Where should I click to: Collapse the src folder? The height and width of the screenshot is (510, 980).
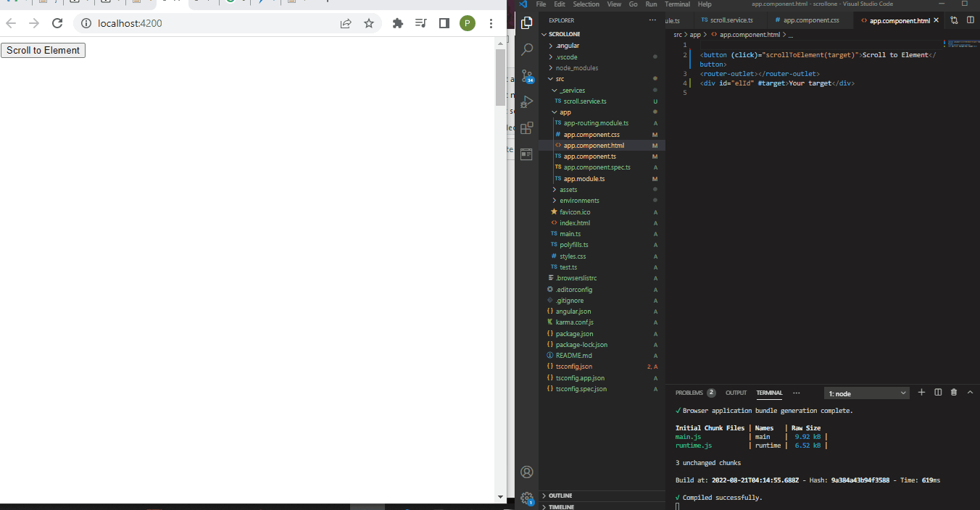[x=602, y=79]
